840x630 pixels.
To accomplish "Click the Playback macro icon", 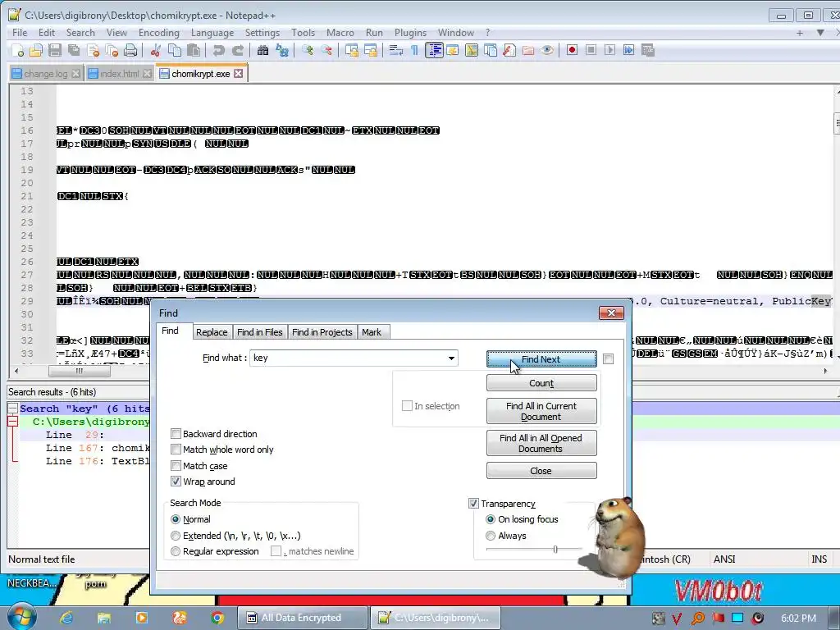I will click(x=609, y=50).
